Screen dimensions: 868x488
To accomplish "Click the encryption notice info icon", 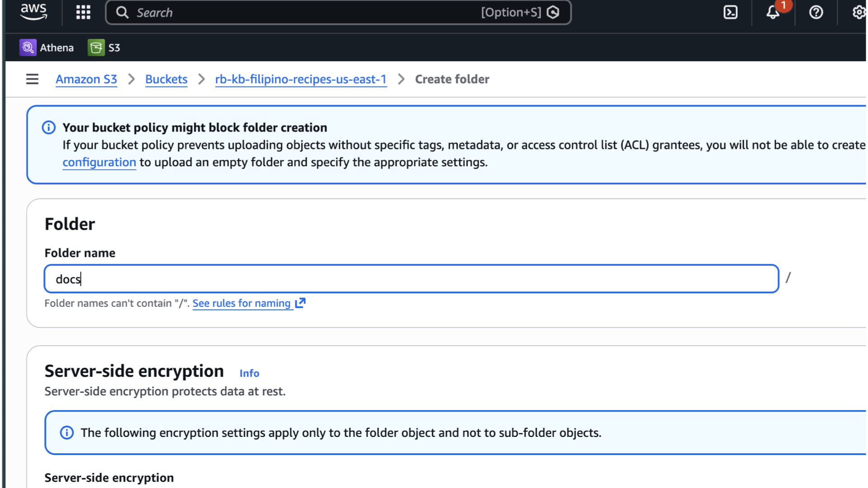I will (66, 432).
